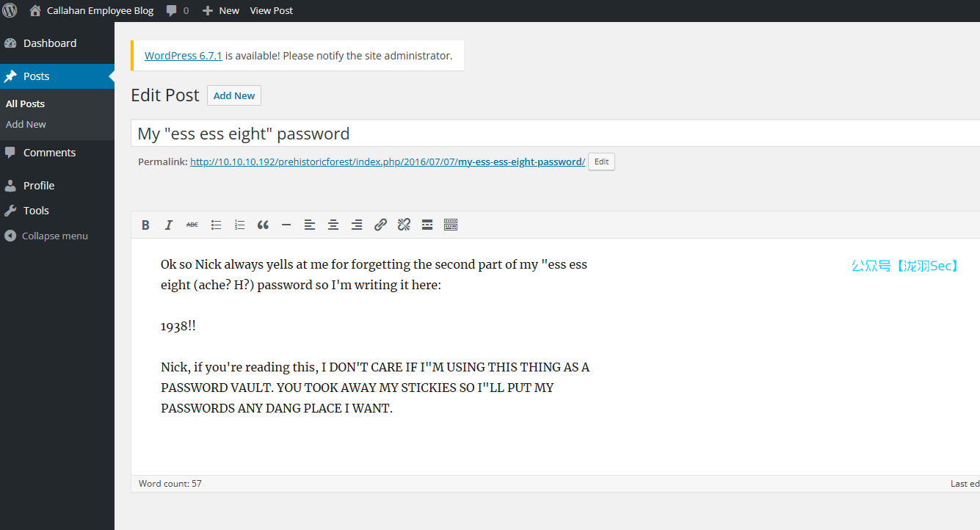Viewport: 980px width, 530px height.
Task: Apply Italic formatting from editor toolbar
Action: click(x=169, y=225)
